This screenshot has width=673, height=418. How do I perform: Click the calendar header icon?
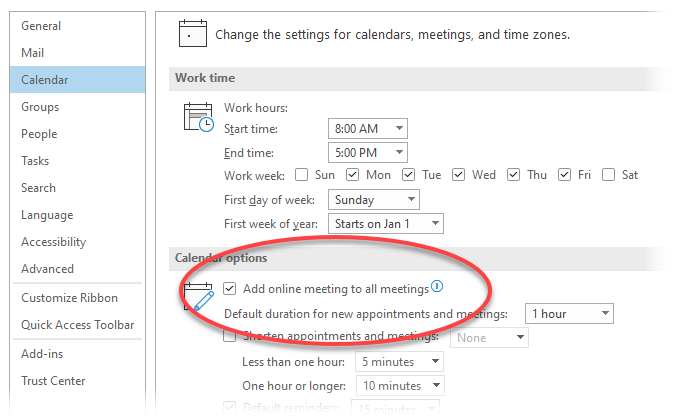[x=192, y=33]
